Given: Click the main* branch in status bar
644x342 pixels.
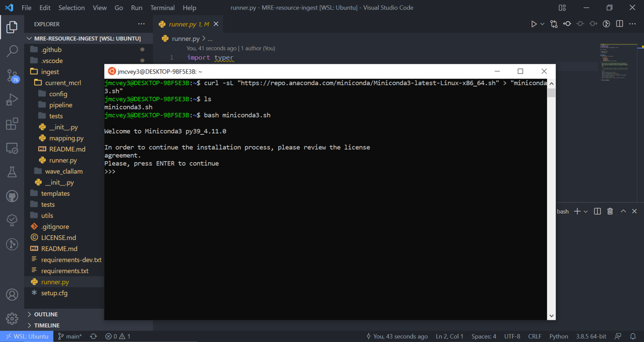Looking at the screenshot, I should click(x=69, y=336).
